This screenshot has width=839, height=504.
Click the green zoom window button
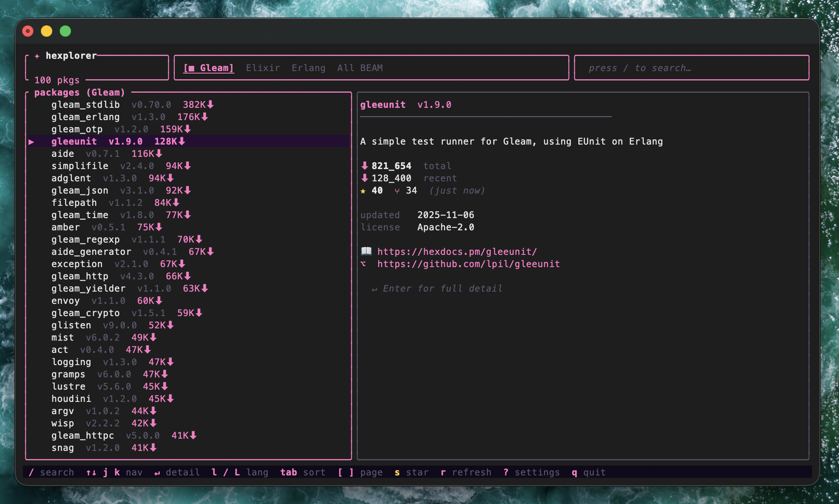coord(65,31)
